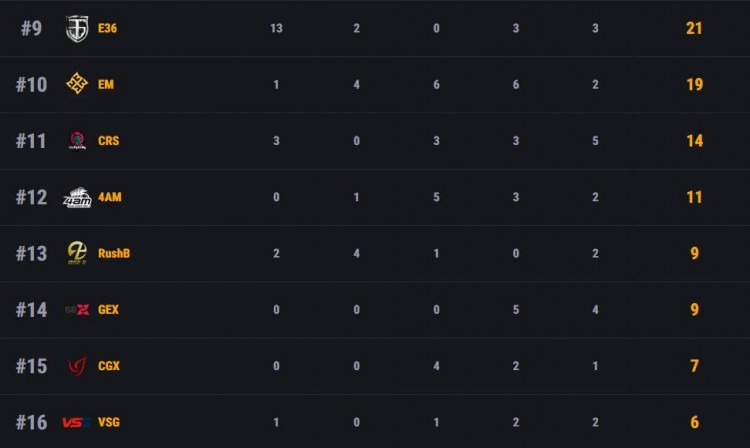750x448 pixels.
Task: Click the EM team name
Action: (106, 85)
